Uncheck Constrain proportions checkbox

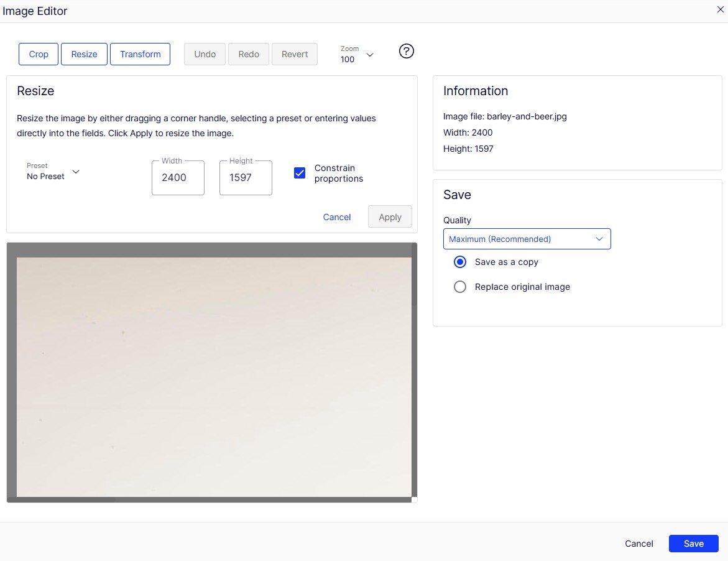(300, 174)
